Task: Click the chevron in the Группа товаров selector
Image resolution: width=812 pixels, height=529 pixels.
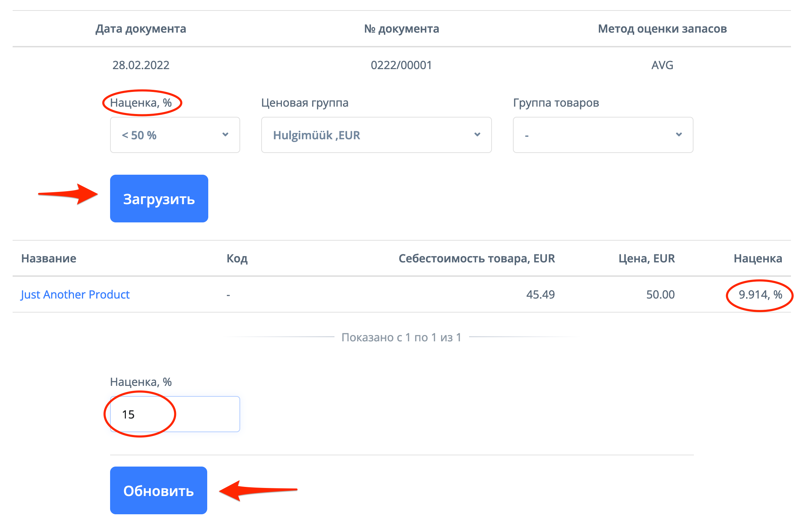Action: click(679, 135)
